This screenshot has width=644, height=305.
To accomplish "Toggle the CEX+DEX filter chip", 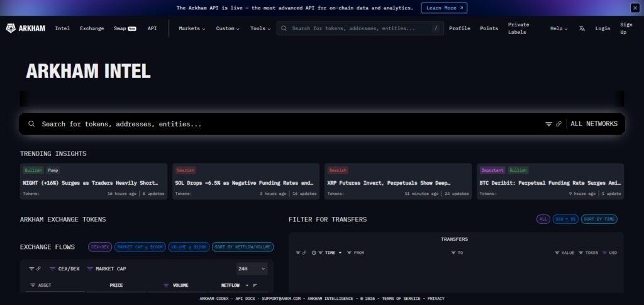I will click(100, 247).
